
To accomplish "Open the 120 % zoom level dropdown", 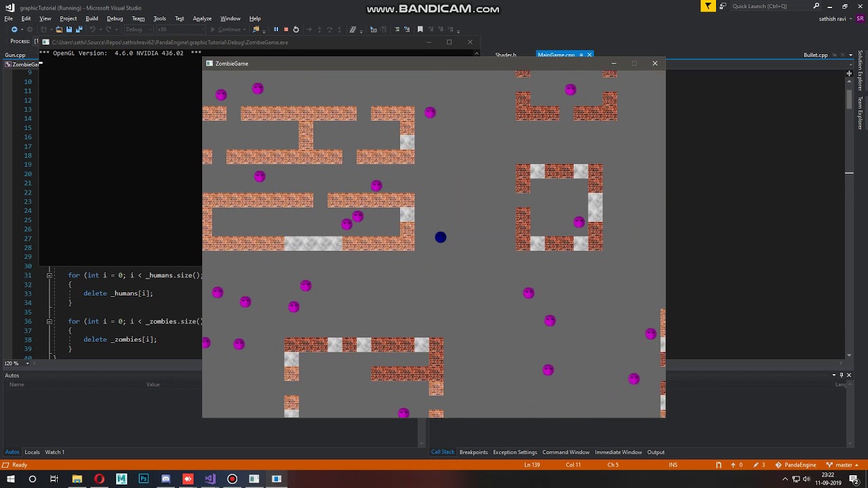I will pos(16,363).
